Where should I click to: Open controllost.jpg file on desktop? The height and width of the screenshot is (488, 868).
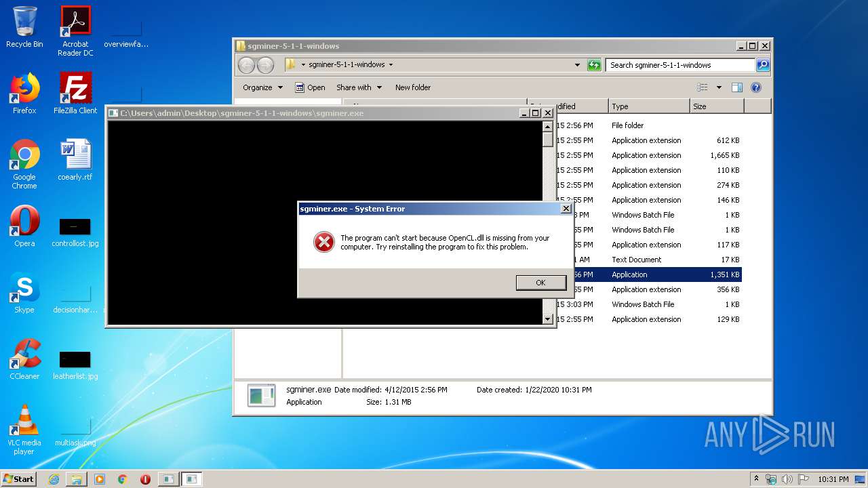click(75, 231)
